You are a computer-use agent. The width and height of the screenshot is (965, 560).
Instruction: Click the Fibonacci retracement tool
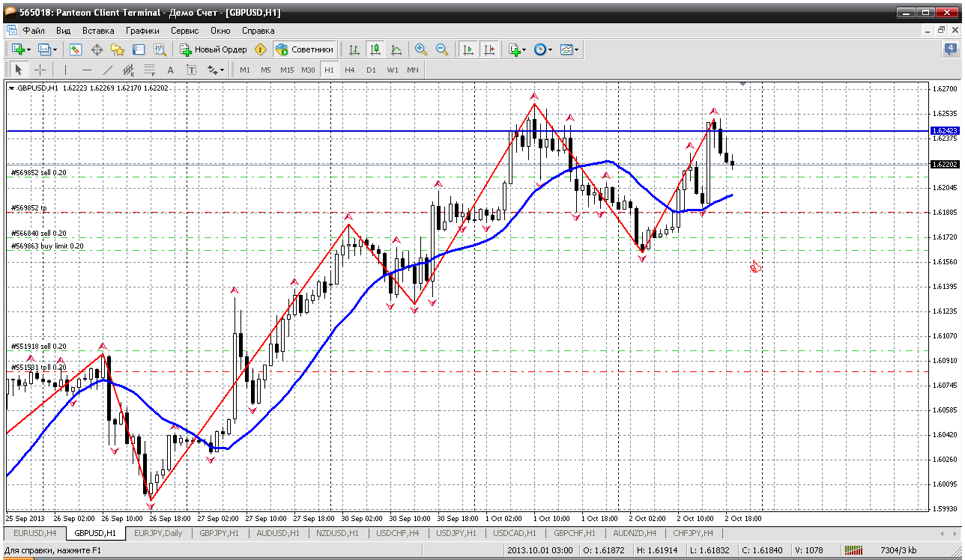(149, 70)
